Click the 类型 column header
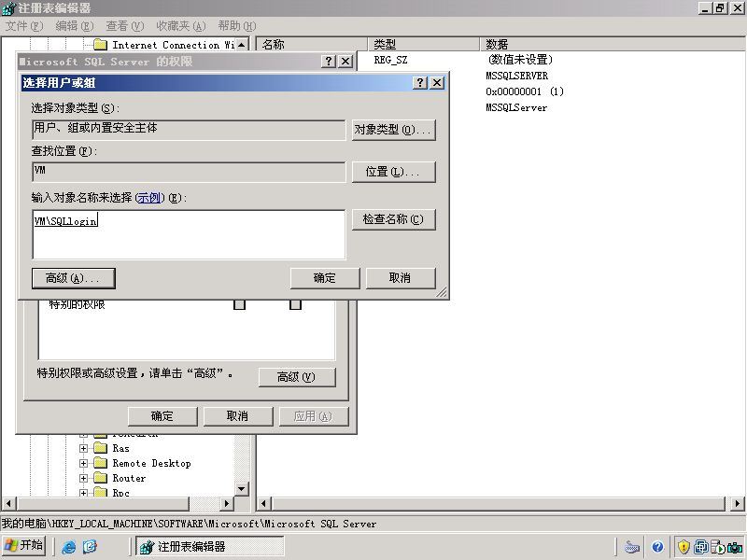Image resolution: width=747 pixels, height=560 pixels. pyautogui.click(x=424, y=44)
